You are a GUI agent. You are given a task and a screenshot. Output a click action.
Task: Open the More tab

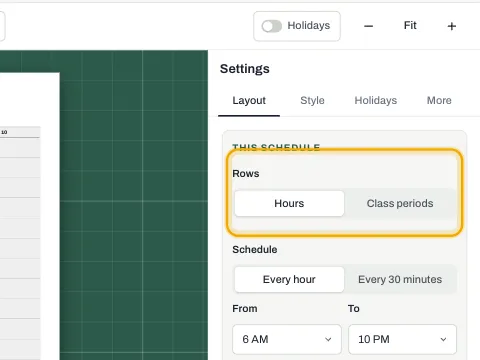(x=439, y=100)
